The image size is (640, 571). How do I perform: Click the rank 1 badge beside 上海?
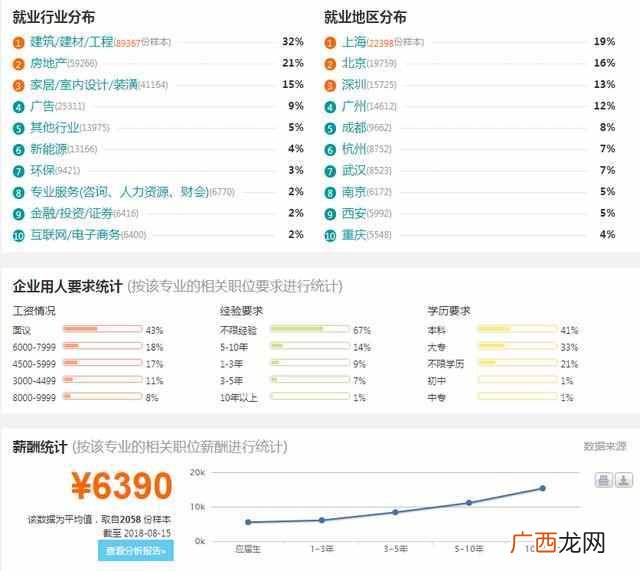tap(330, 42)
